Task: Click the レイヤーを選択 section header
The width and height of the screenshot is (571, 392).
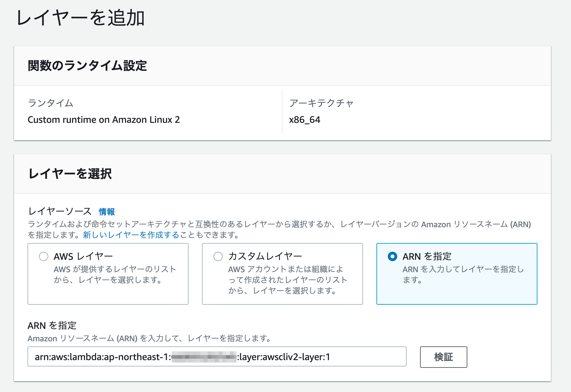Action: point(70,174)
